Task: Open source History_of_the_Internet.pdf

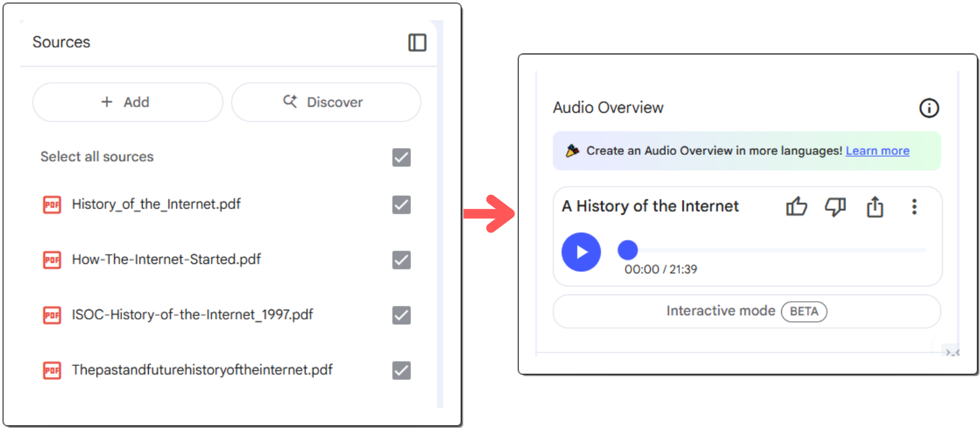Action: click(156, 204)
